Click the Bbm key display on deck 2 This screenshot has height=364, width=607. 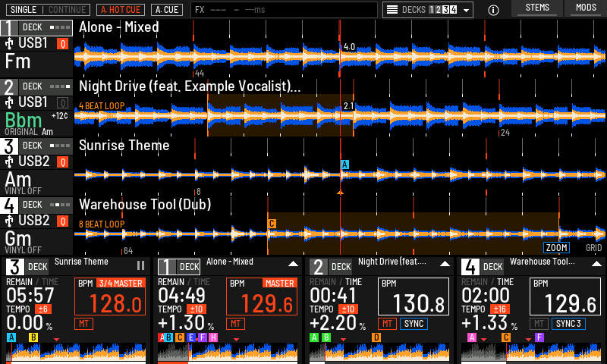coord(24,120)
